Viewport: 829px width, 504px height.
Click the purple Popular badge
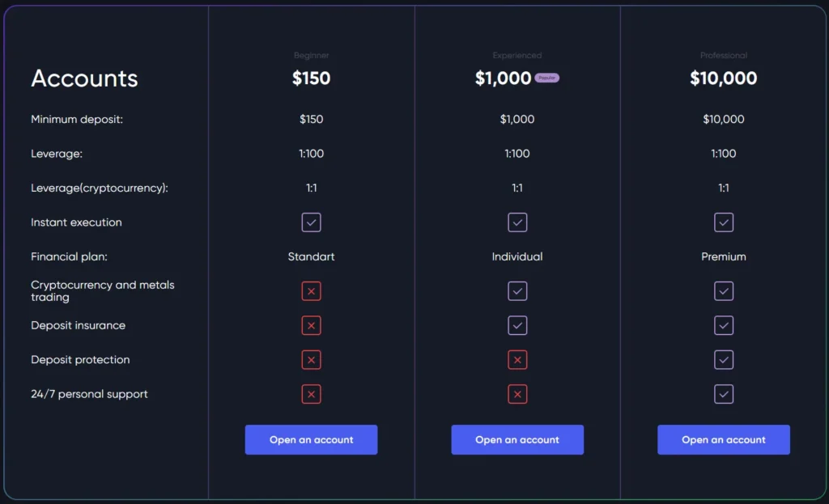(x=547, y=78)
